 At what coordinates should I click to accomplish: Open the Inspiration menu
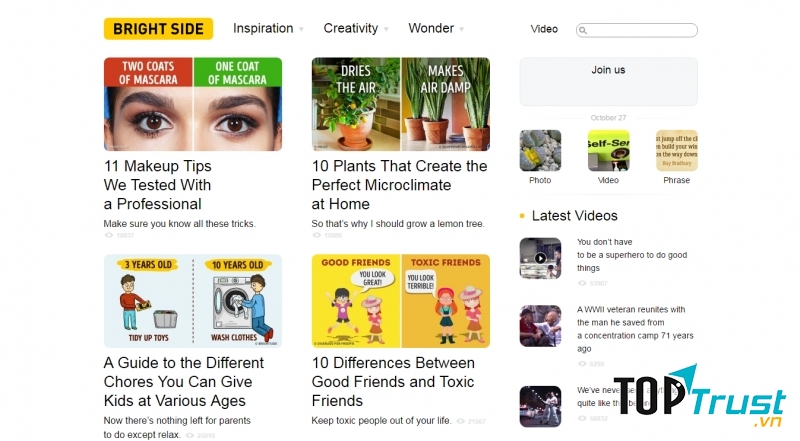[x=263, y=29]
